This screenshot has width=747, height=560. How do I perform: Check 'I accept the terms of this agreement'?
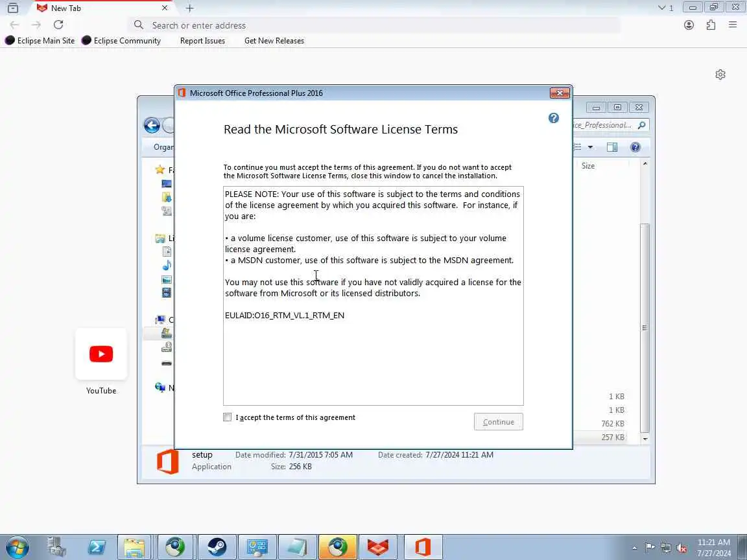pyautogui.click(x=227, y=417)
